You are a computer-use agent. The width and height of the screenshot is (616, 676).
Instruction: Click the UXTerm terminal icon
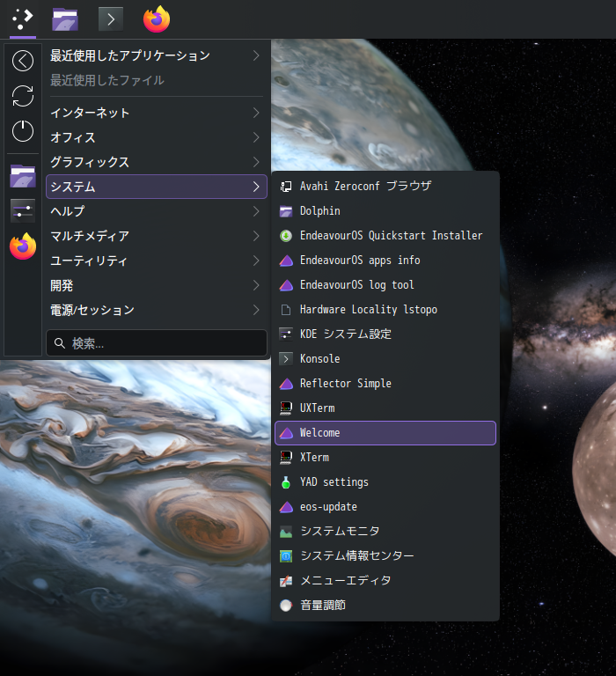coord(286,408)
